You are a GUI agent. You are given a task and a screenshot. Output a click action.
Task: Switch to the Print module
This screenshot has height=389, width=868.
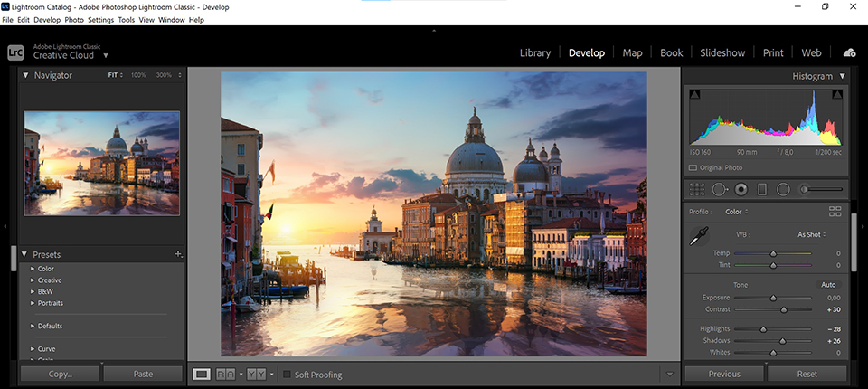pos(773,52)
